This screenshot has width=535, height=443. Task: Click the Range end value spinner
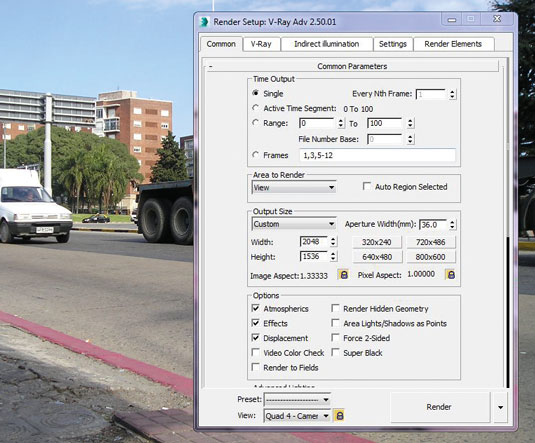click(410, 123)
